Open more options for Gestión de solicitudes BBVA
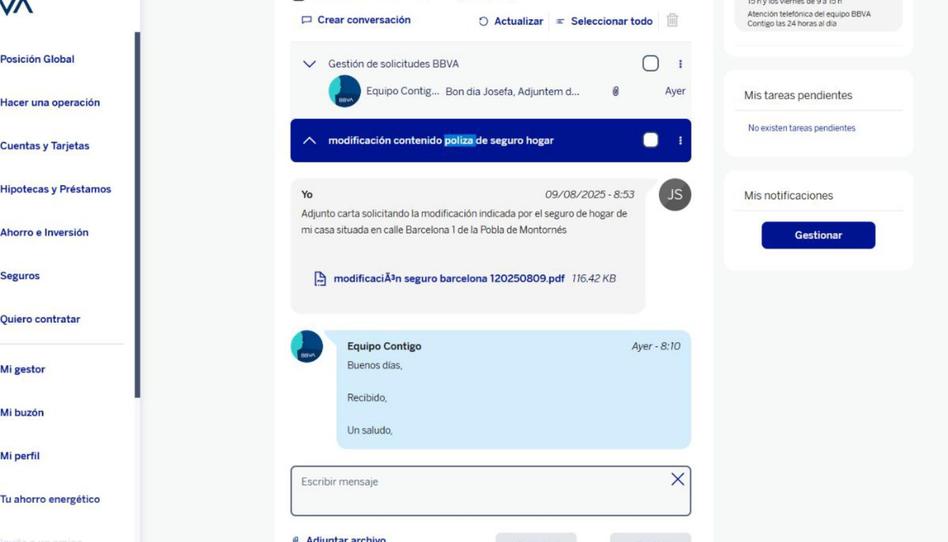Image resolution: width=948 pixels, height=542 pixels. pyautogui.click(x=680, y=64)
